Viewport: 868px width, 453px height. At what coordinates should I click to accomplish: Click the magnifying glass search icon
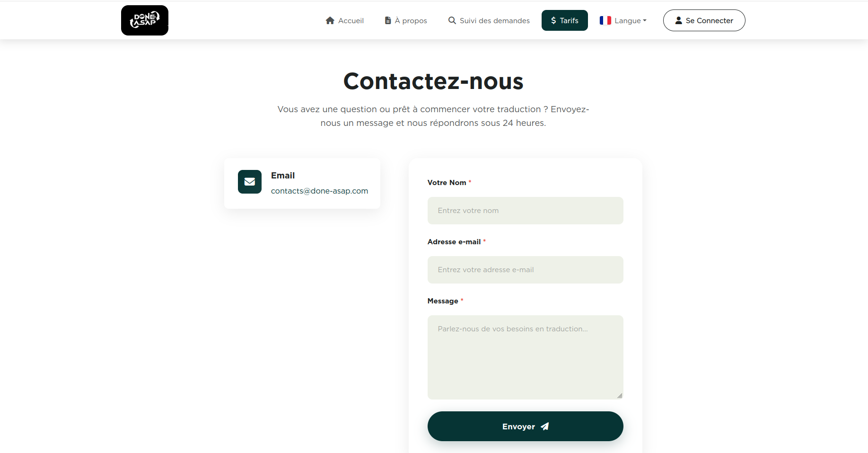452,20
